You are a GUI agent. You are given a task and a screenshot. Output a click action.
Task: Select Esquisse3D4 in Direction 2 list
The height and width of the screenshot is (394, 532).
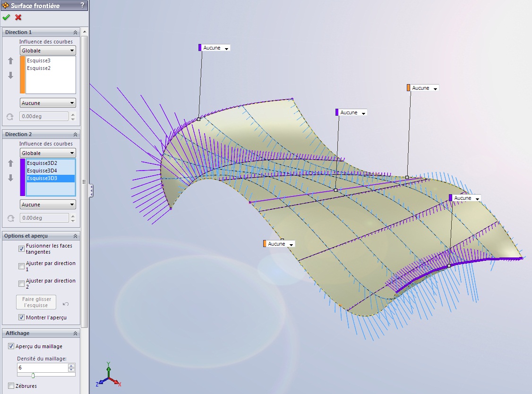[42, 171]
